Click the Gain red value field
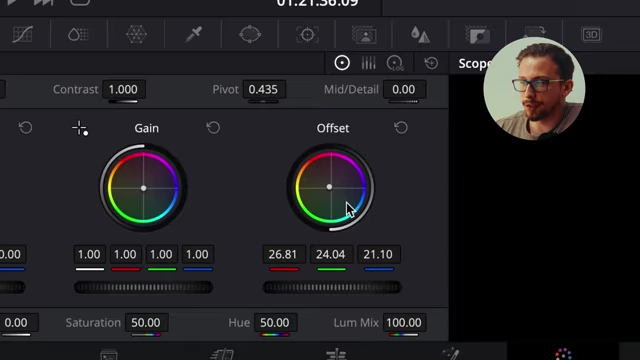640x360 pixels. pyautogui.click(x=125, y=254)
